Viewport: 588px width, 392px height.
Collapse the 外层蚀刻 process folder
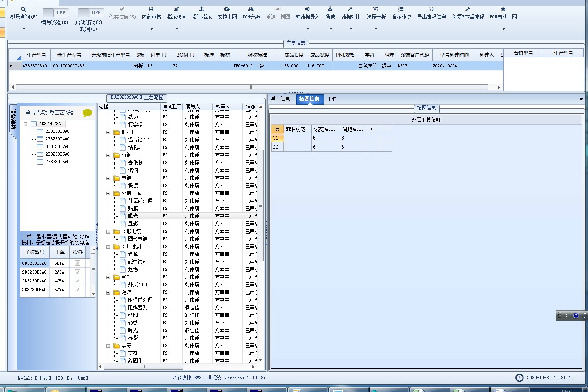point(108,247)
